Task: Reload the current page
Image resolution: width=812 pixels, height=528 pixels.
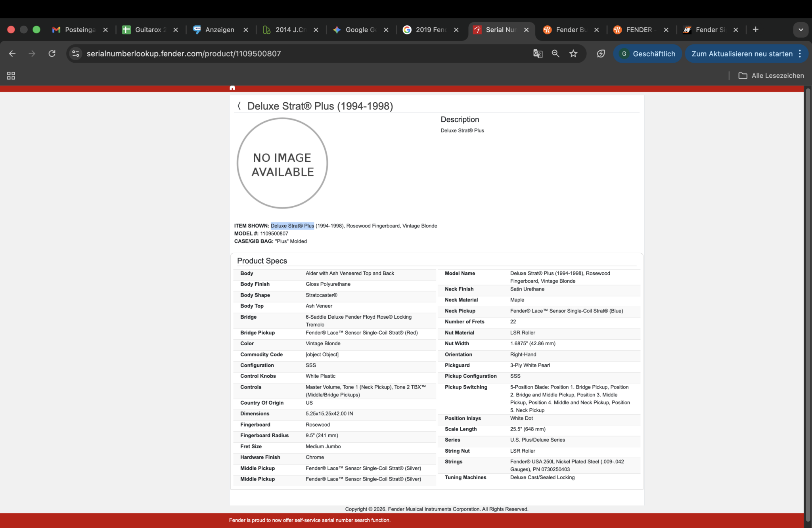Action: 52,54
